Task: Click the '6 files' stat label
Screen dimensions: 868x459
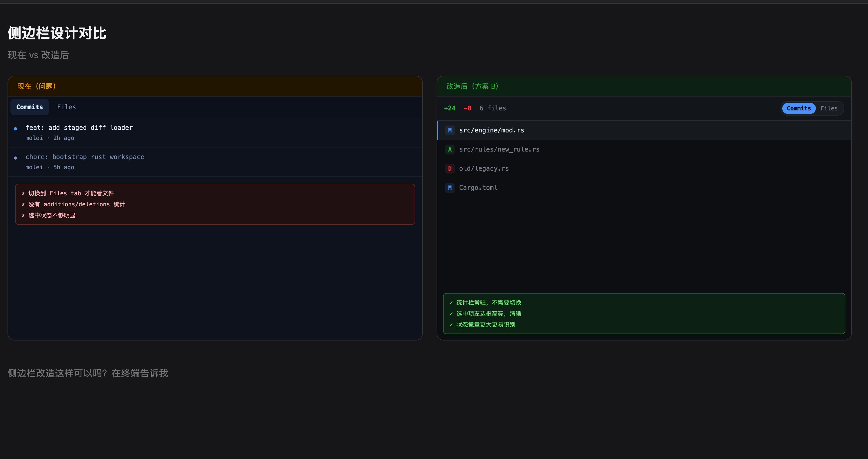Action: [493, 108]
